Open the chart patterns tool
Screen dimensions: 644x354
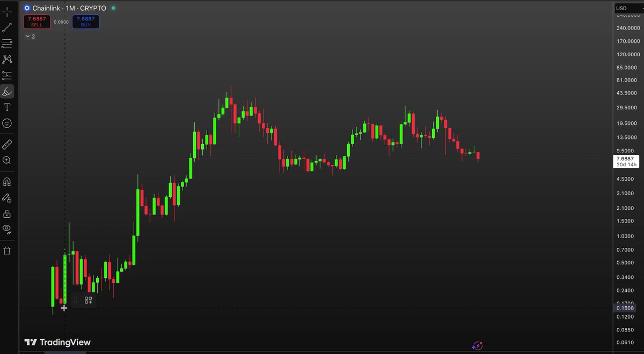(x=7, y=60)
